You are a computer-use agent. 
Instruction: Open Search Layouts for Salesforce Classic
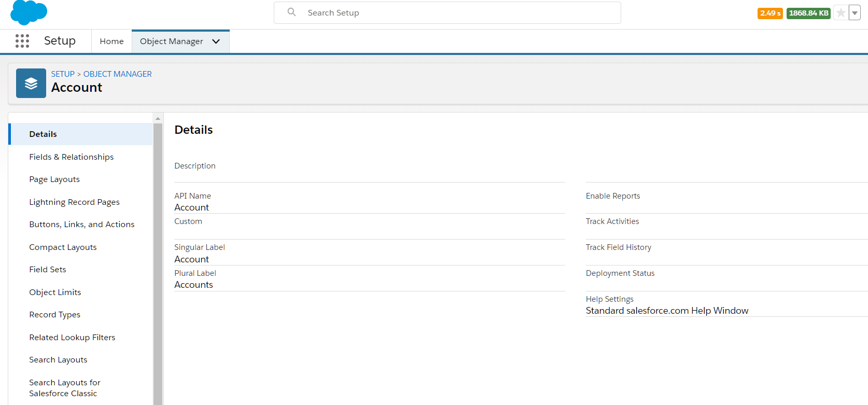(x=65, y=388)
